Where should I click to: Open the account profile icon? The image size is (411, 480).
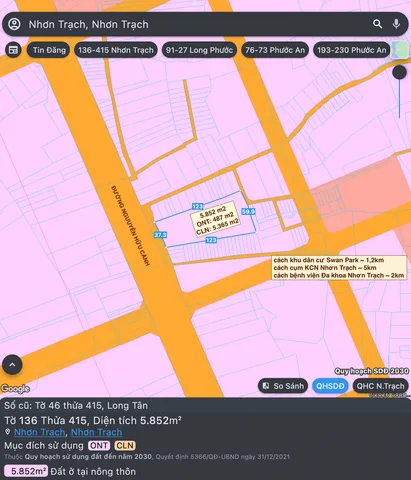tap(14, 24)
